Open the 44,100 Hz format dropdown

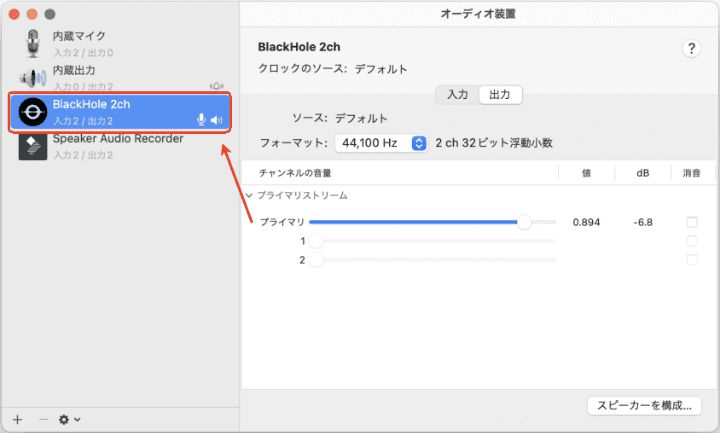[x=381, y=143]
